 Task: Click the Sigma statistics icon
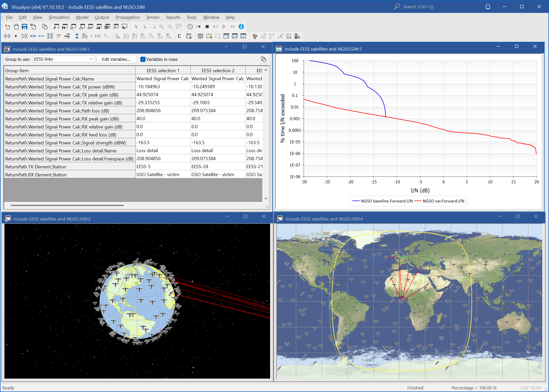pos(179,36)
